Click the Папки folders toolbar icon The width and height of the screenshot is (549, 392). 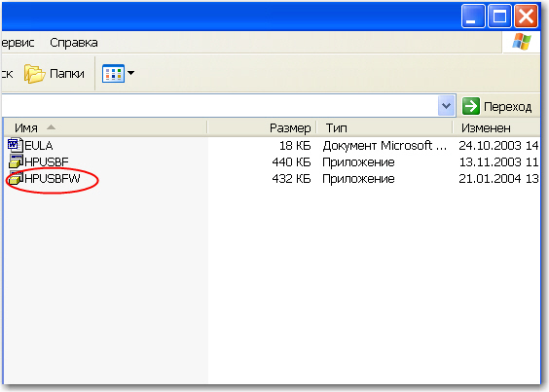tap(34, 74)
